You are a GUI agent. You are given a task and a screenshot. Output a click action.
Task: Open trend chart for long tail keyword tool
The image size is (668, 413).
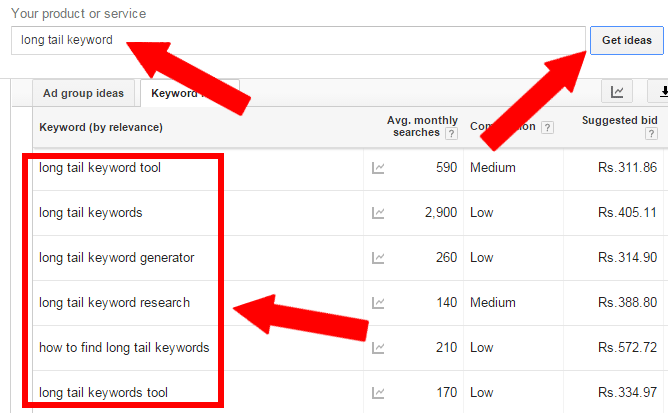(x=378, y=168)
